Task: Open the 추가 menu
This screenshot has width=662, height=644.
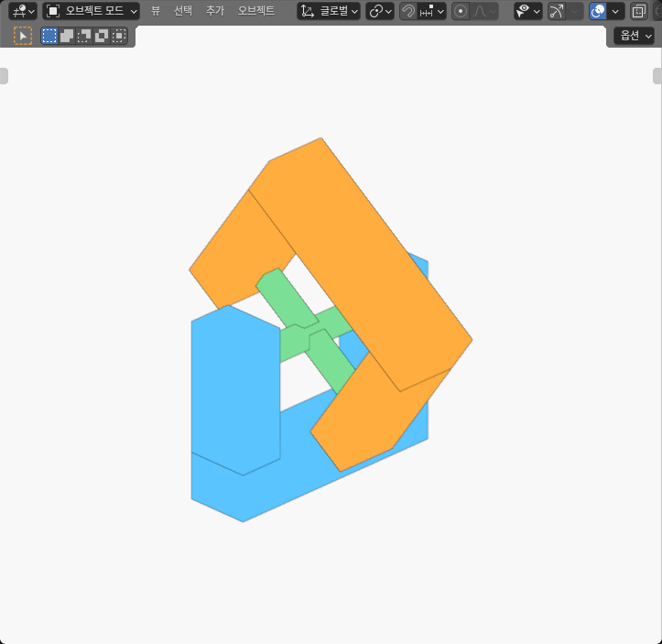Action: [x=215, y=11]
